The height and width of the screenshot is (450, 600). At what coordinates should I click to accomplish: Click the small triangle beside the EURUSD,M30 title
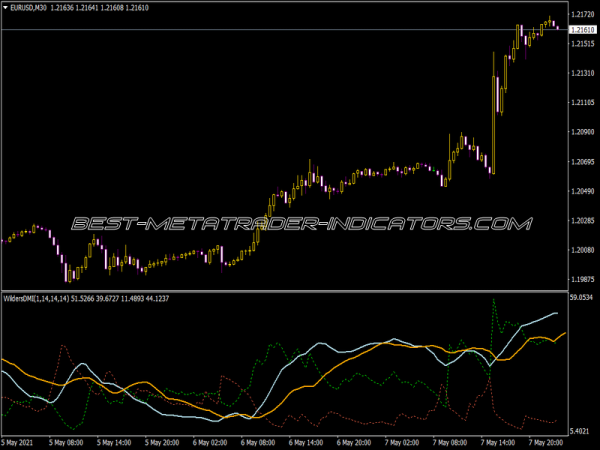[x=5, y=9]
